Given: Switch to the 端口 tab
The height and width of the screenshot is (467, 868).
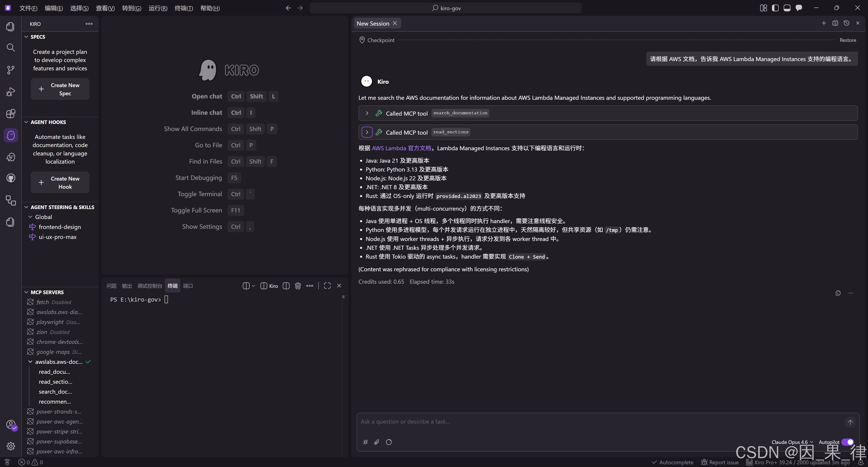Looking at the screenshot, I should [188, 286].
